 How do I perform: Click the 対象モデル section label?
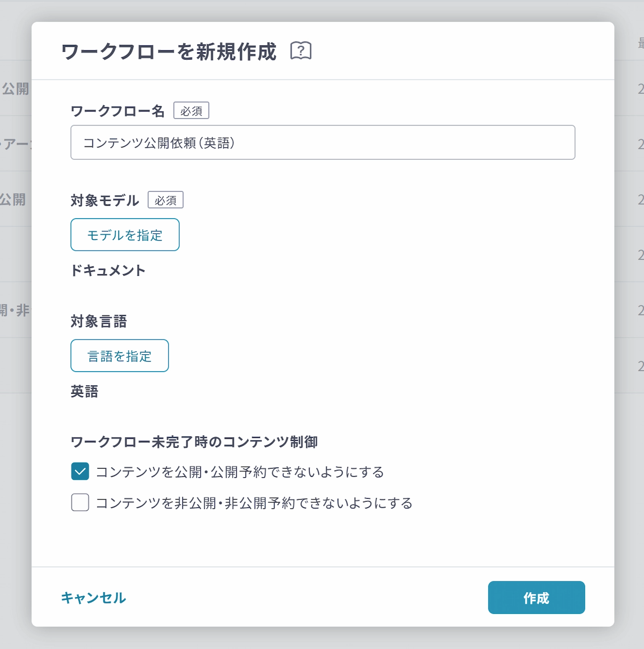pos(105,200)
